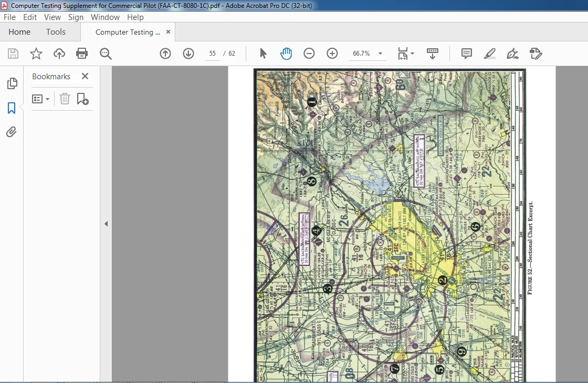The height and width of the screenshot is (383, 588).
Task: Open page thumbnails panel
Action: (x=12, y=83)
